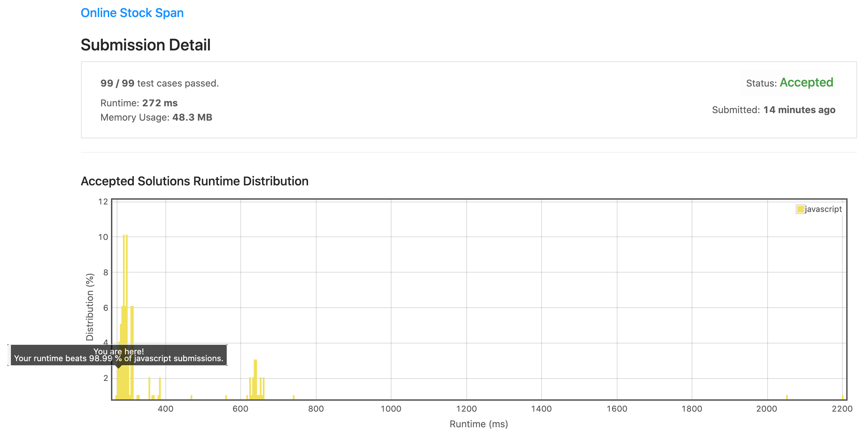
Task: Click the x-axis label 1600
Action: (617, 409)
